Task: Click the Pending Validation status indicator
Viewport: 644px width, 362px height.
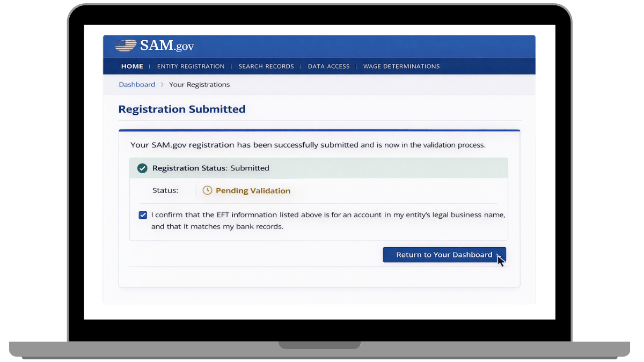Action: tap(252, 190)
